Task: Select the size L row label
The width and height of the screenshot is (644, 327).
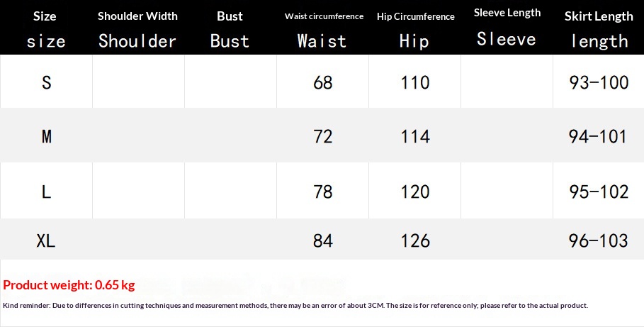Action: (x=46, y=192)
